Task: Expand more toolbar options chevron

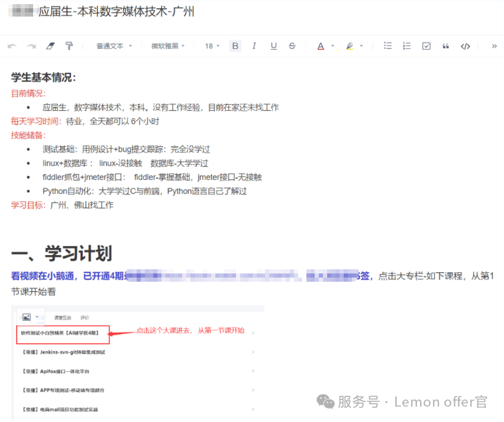Action: [x=495, y=46]
